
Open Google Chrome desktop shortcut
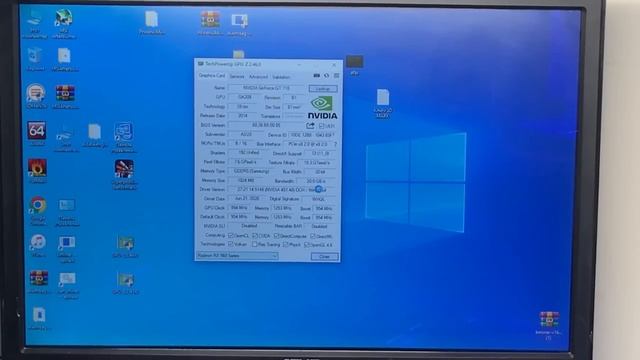coord(38,205)
